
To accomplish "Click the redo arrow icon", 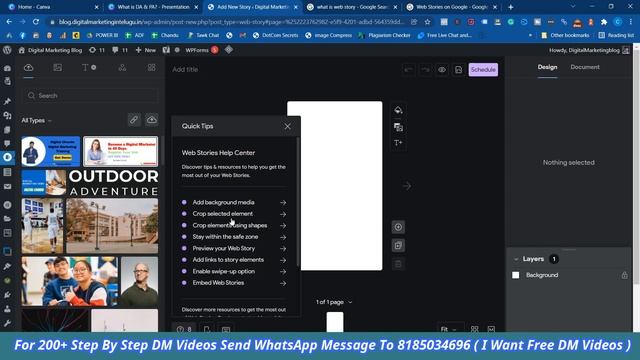I will coord(425,70).
